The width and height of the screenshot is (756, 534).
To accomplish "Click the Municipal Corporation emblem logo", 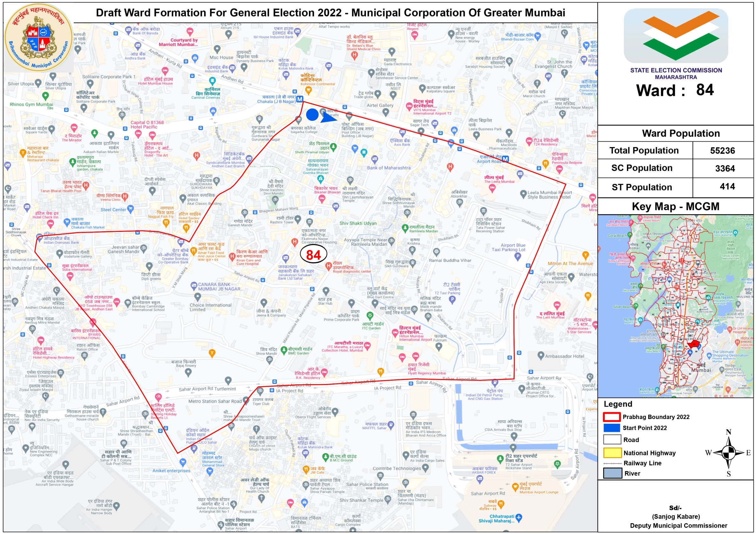I will [x=39, y=37].
